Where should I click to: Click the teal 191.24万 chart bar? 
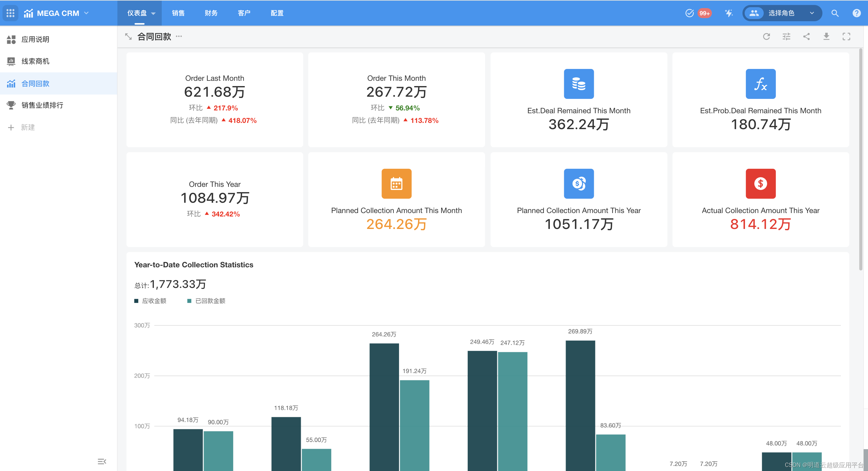(x=414, y=425)
